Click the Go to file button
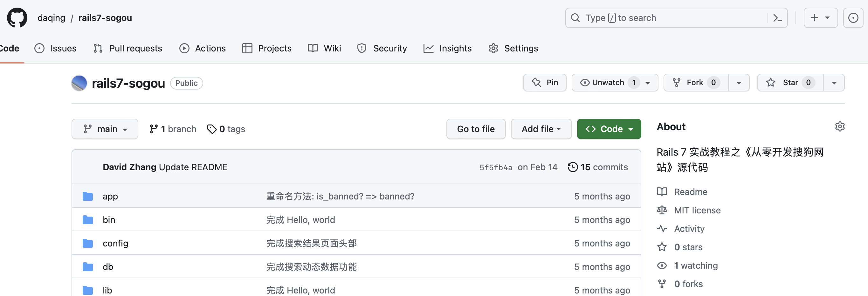 coord(476,129)
